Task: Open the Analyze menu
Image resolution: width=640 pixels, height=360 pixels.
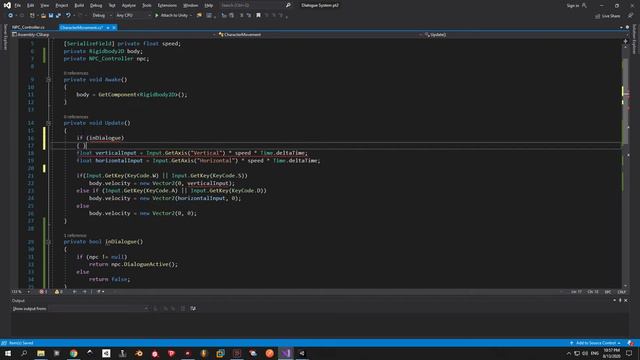Action: tap(129, 5)
